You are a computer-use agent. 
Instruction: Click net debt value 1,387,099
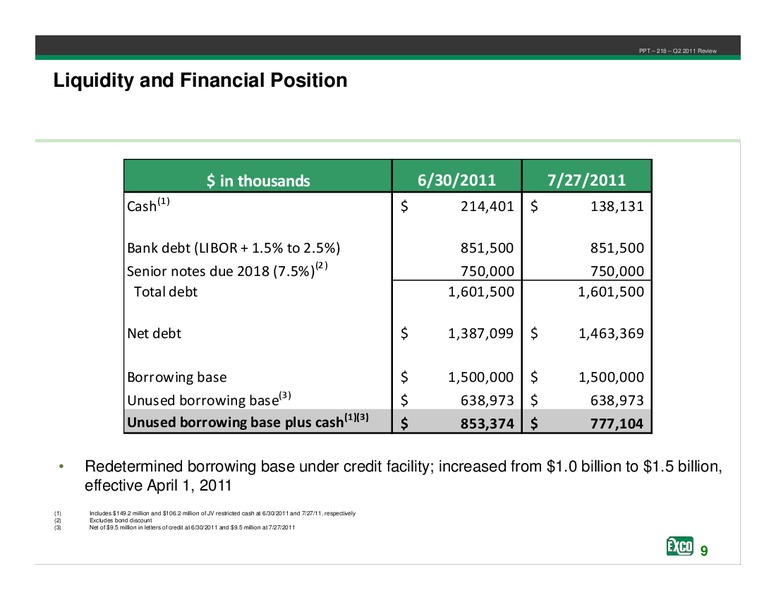(481, 333)
